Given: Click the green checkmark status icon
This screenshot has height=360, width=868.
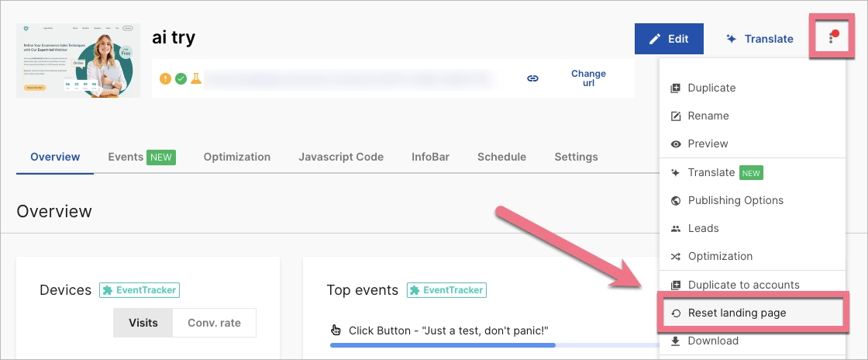Looking at the screenshot, I should [x=181, y=78].
